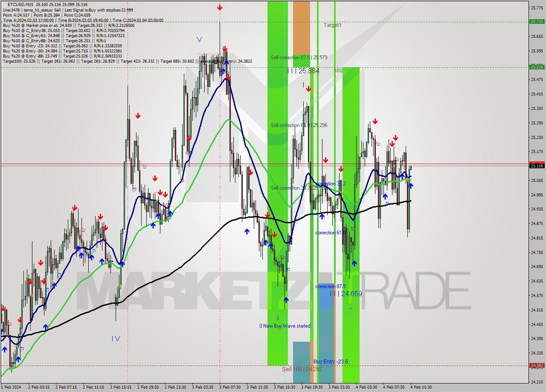Click the '3 Feb 11:30' time label

257,387
